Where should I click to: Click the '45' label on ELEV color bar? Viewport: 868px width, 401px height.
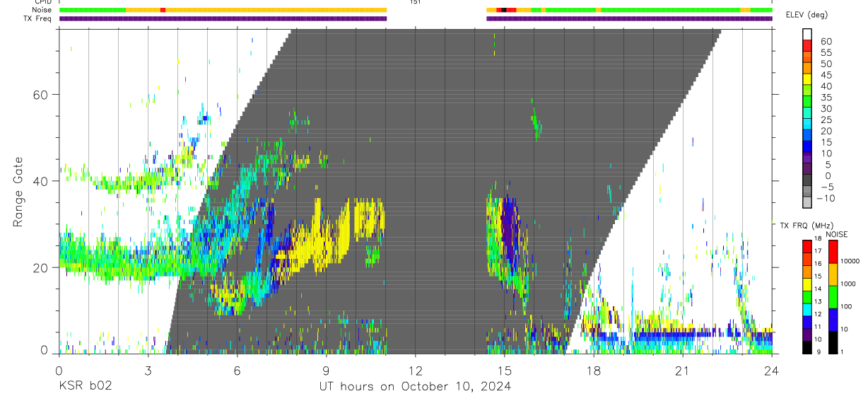coord(826,75)
